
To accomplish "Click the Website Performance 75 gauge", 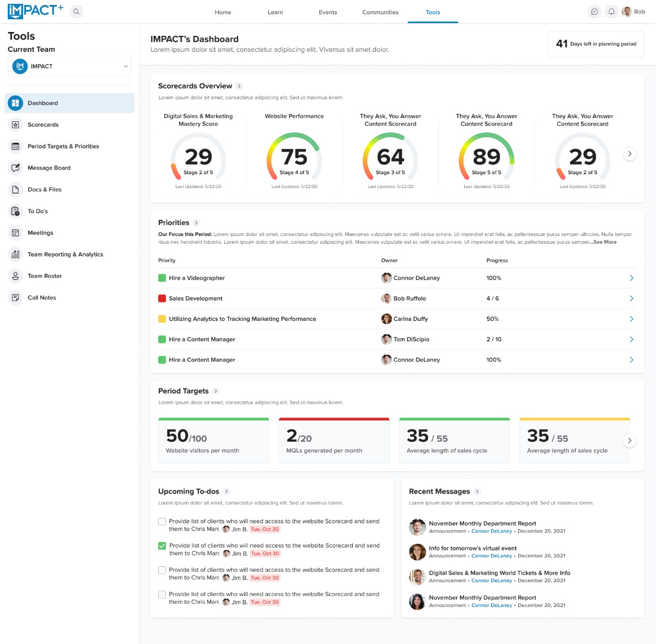I will [294, 158].
